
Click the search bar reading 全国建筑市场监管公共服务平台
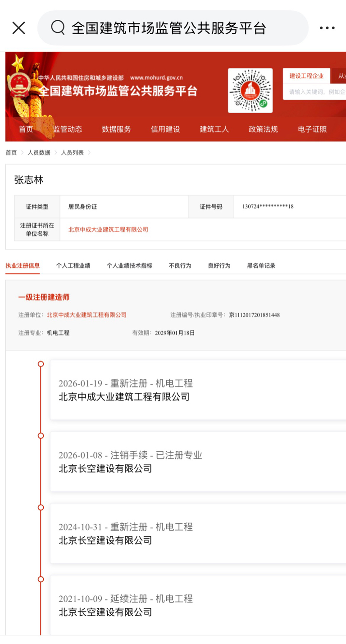173,28
